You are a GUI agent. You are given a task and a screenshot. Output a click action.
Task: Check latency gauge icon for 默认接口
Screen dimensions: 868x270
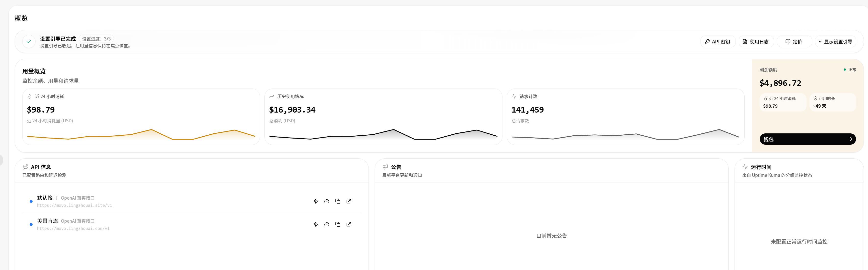(327, 201)
